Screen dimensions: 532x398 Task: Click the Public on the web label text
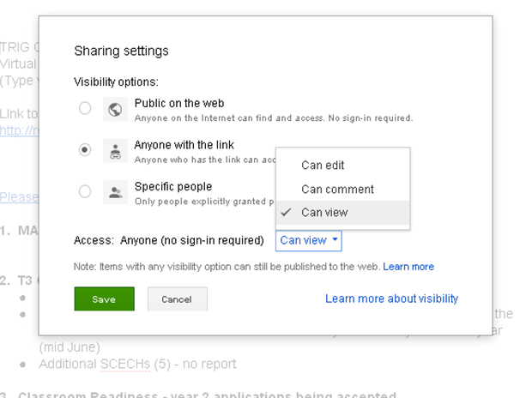coord(178,104)
